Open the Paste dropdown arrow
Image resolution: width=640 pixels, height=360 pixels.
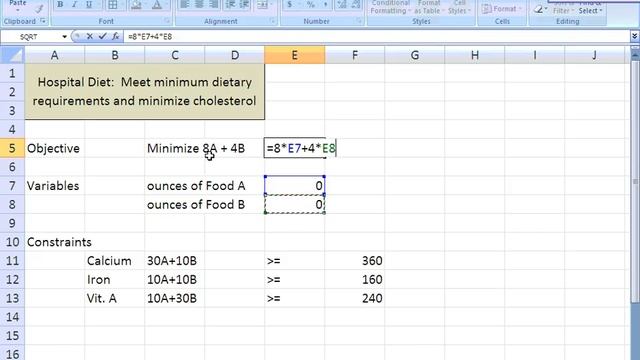click(18, 9)
